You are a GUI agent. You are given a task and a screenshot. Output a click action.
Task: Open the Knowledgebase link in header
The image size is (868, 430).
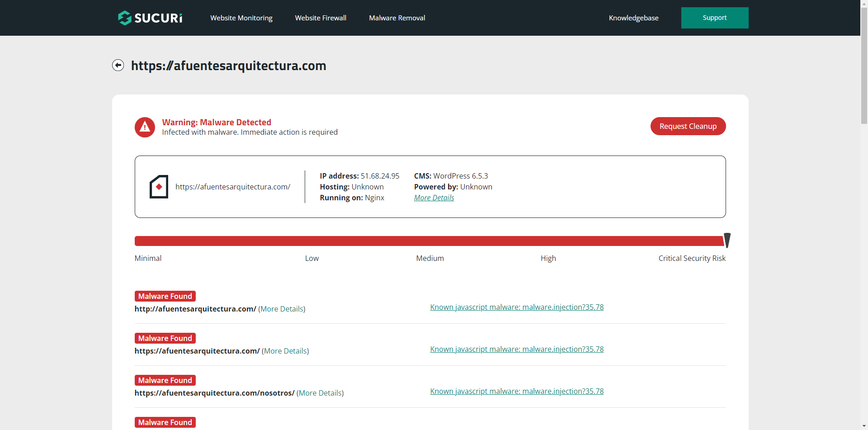point(633,18)
